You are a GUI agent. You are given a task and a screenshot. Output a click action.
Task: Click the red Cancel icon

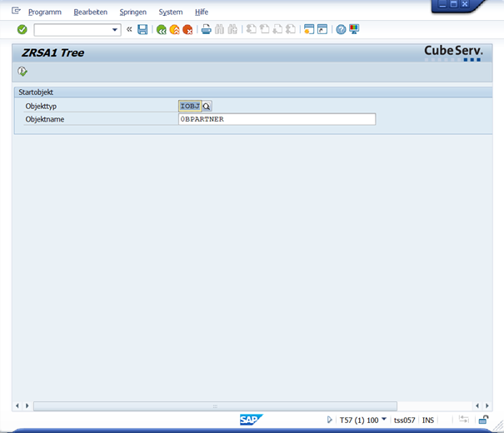[187, 29]
